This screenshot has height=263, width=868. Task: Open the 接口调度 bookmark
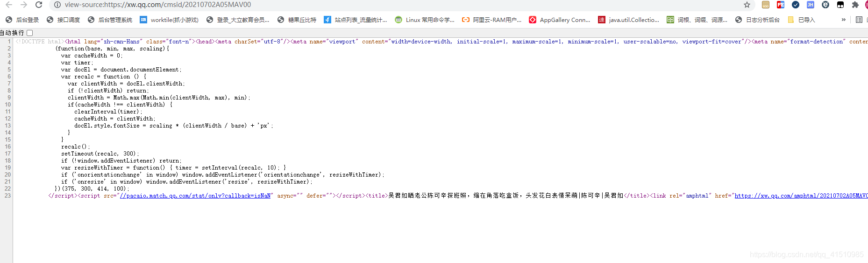63,20
